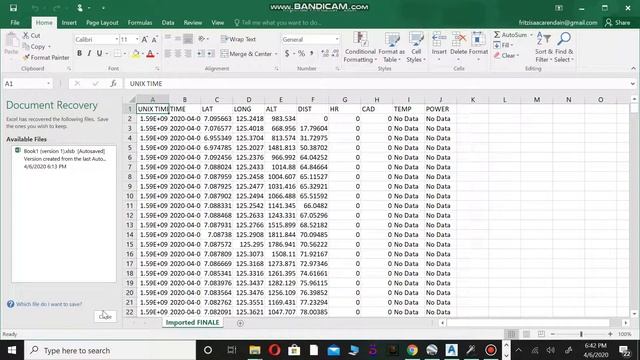Open the Merge & Center dropdown arrow
The width and height of the screenshot is (640, 360).
[276, 54]
